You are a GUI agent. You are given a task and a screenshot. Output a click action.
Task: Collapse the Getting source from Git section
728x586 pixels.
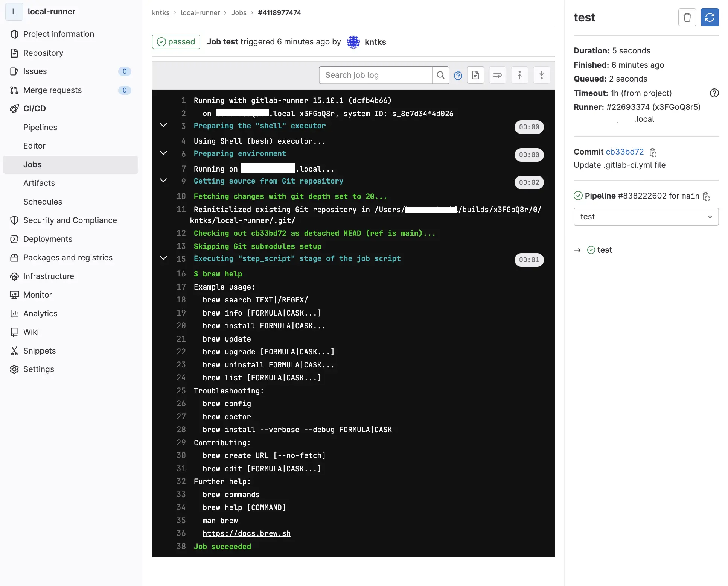[x=163, y=181]
